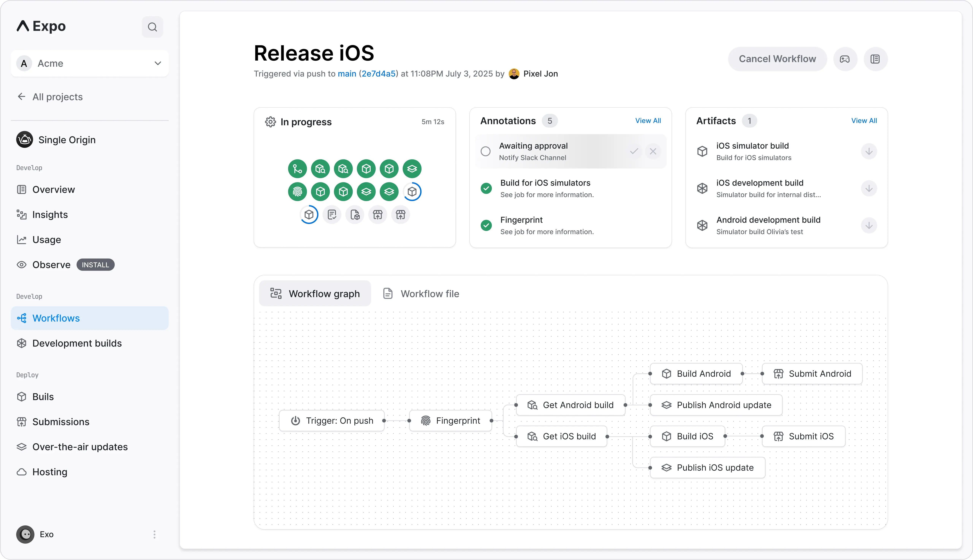
Task: Open the three-dot menu beside Exo
Action: tap(154, 534)
